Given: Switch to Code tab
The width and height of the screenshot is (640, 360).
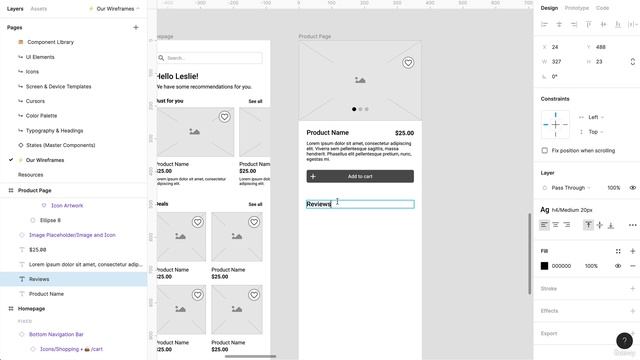Looking at the screenshot, I should pyautogui.click(x=602, y=8).
